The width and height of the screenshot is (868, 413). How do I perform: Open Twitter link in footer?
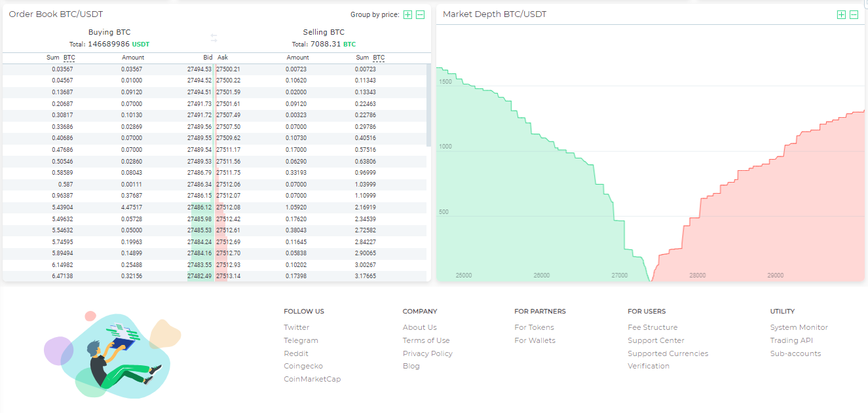pos(296,327)
